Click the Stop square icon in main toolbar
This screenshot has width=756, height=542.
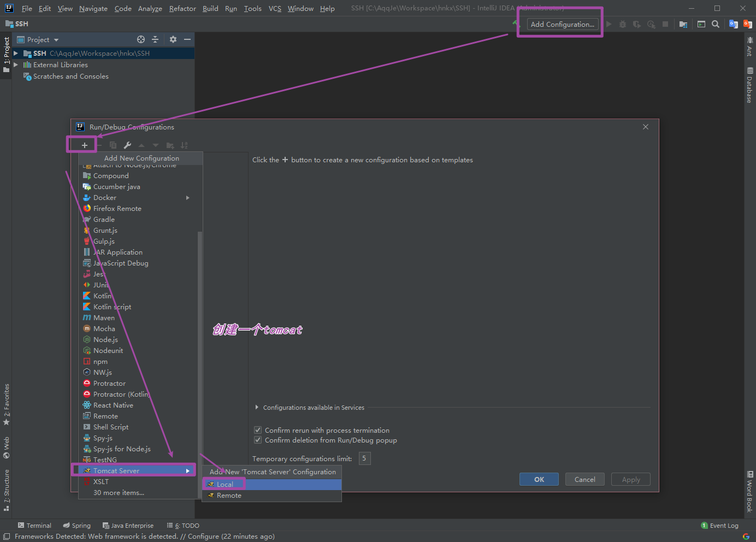(x=665, y=24)
